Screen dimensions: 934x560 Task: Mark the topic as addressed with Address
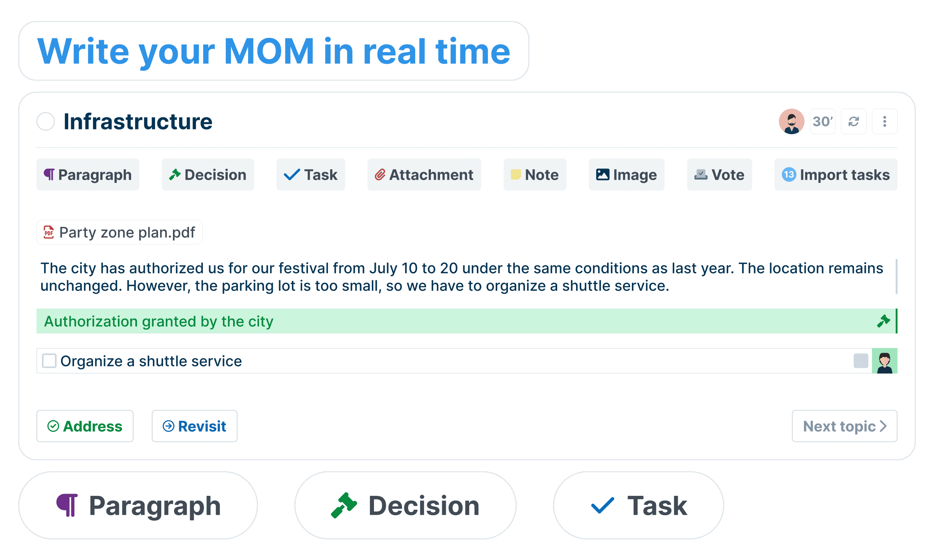click(x=85, y=426)
